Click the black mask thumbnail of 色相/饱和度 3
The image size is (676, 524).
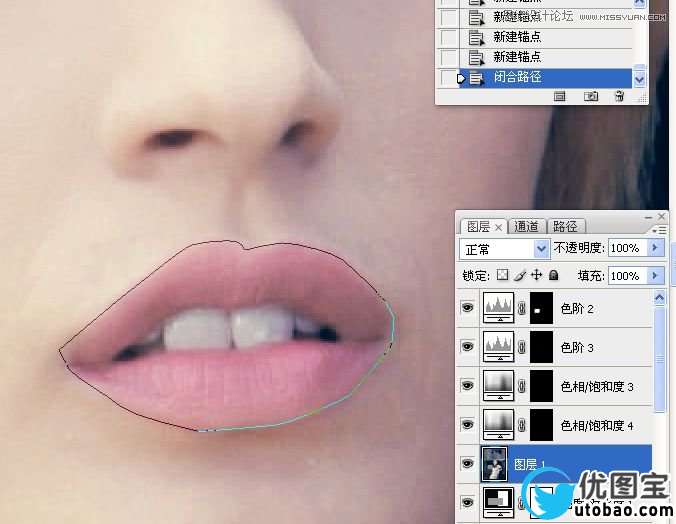(x=541, y=386)
